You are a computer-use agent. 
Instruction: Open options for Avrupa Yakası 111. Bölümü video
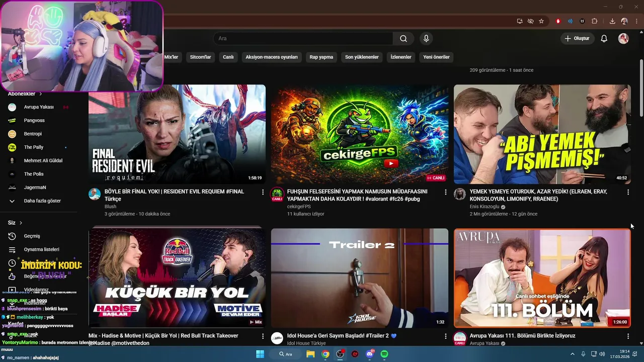628,336
